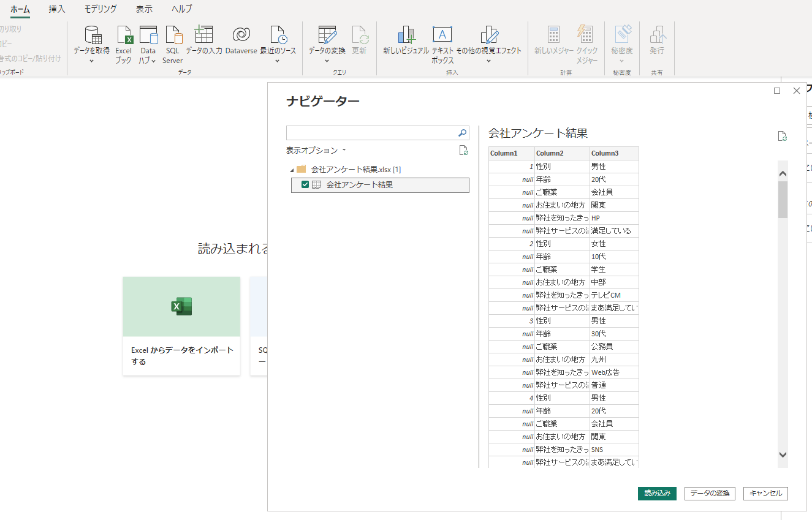812x520 pixels.
Task: Switch to the 挿入 tab
Action: click(57, 9)
